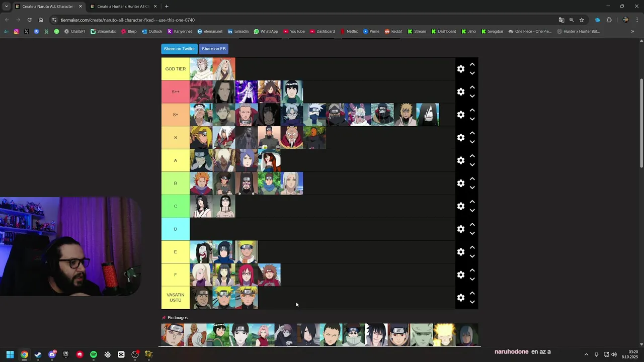The width and height of the screenshot is (644, 362).
Task: Switch to Hunter x Hunter tier list tab
Action: click(x=123, y=7)
